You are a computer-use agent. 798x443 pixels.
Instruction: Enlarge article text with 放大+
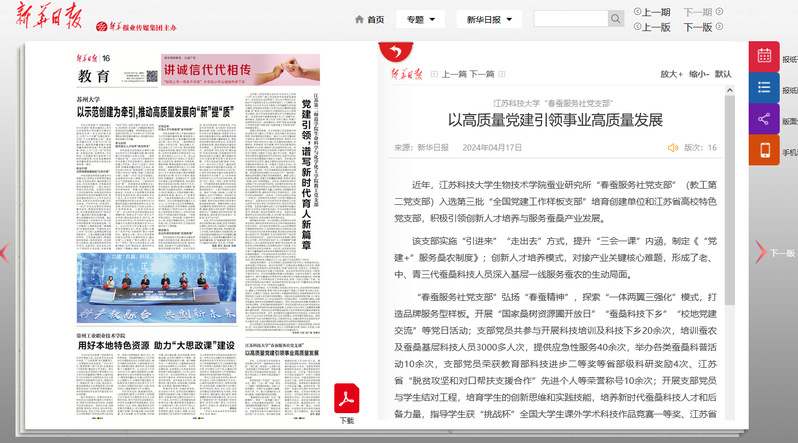pos(671,74)
